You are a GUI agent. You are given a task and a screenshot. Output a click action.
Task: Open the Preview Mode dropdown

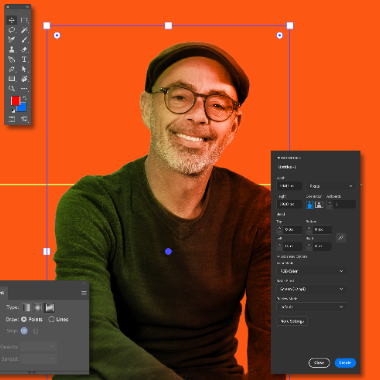click(x=311, y=307)
